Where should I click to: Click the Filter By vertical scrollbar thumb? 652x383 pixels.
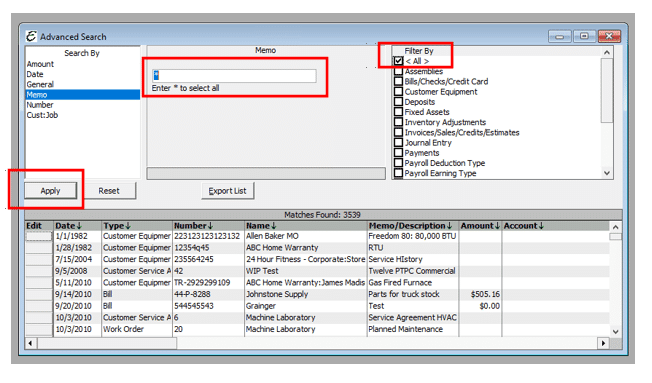(607, 90)
